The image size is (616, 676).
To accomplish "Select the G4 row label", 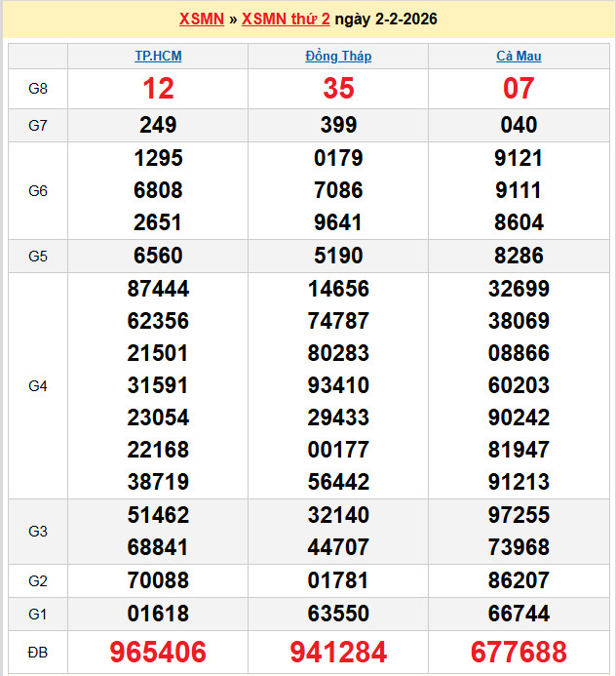I will (38, 386).
